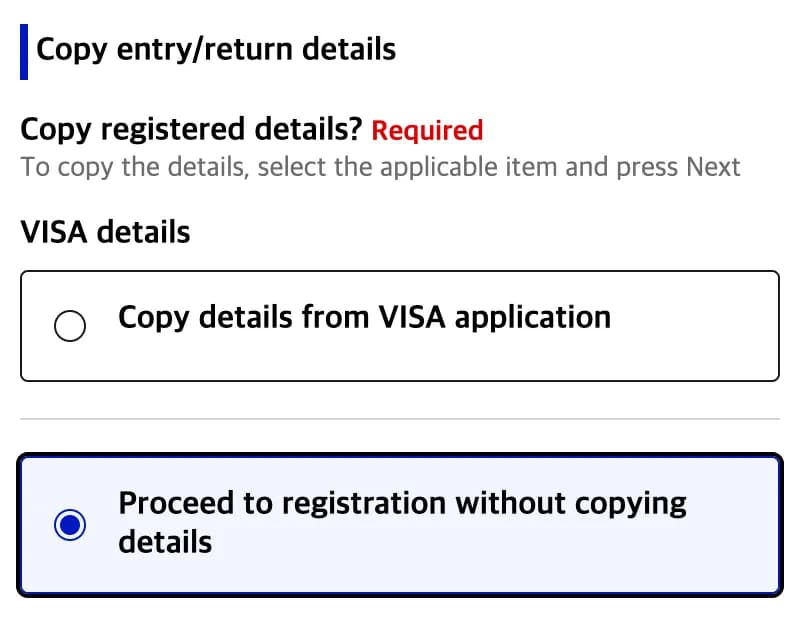Image resolution: width=802 pixels, height=636 pixels.
Task: Click the highlighted proceed-without-copying card
Action: 400,523
